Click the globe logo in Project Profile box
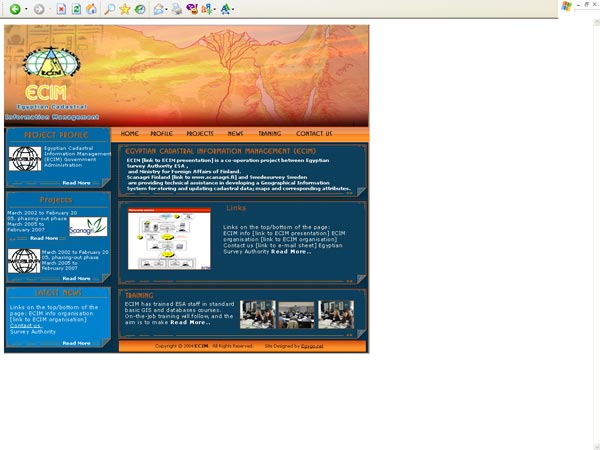 pos(25,158)
